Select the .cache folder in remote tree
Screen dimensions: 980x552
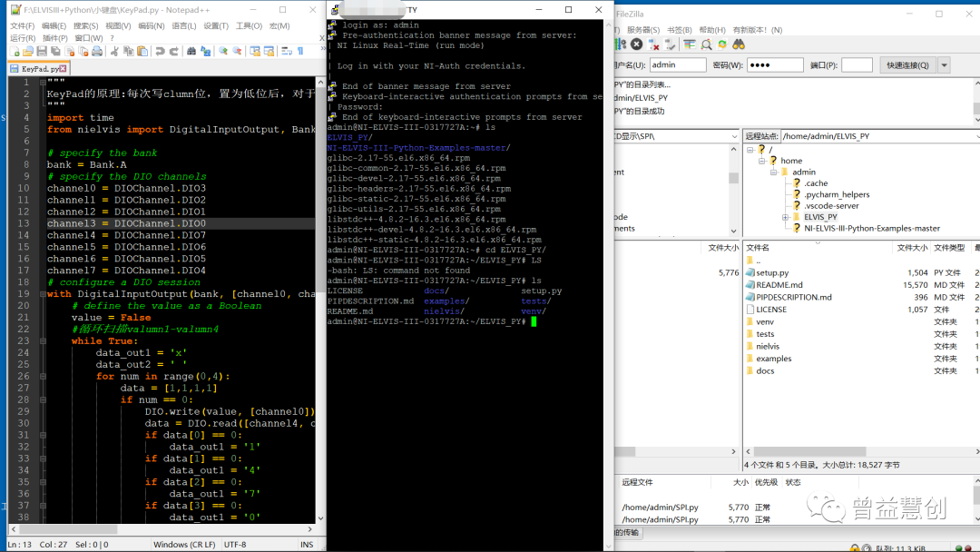tap(816, 183)
